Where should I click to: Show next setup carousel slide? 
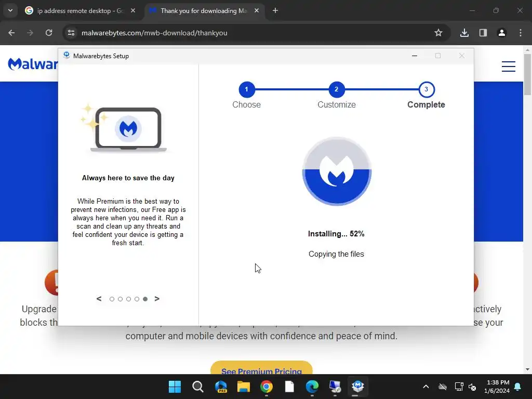pos(157,299)
